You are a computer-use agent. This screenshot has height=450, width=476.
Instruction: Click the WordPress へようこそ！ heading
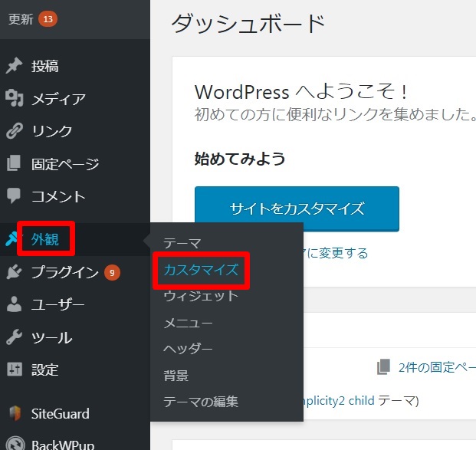click(301, 91)
